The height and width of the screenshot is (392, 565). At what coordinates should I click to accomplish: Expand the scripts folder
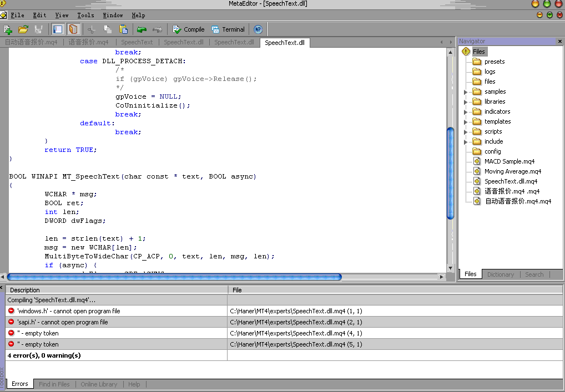click(x=465, y=132)
